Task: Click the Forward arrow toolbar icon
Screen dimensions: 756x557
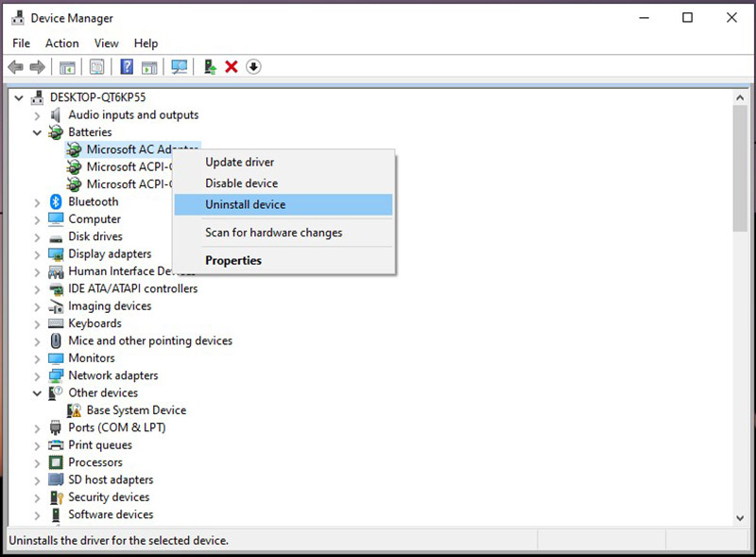Action: point(37,66)
